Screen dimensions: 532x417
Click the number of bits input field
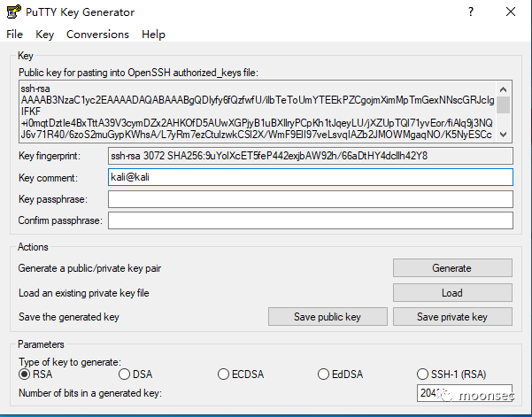465,393
